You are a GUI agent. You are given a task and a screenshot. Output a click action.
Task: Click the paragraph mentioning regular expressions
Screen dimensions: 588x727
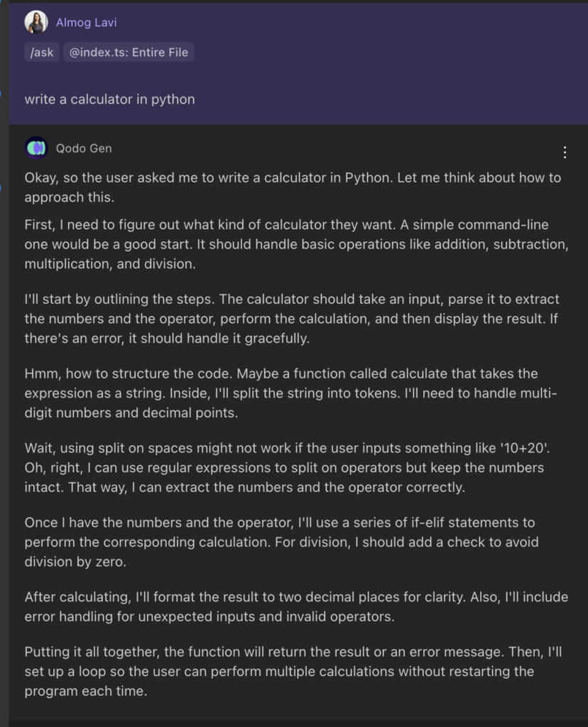point(284,467)
